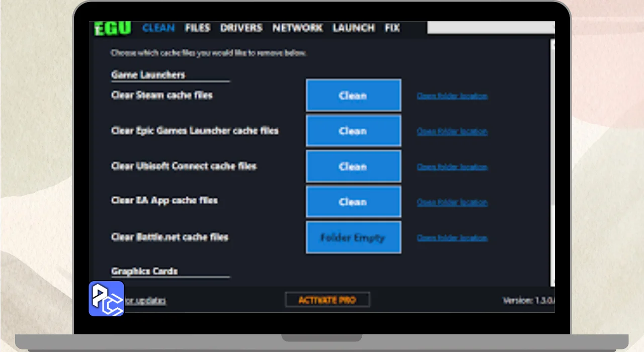Select the Graphics Cards heading
The image size is (644, 352).
click(144, 271)
